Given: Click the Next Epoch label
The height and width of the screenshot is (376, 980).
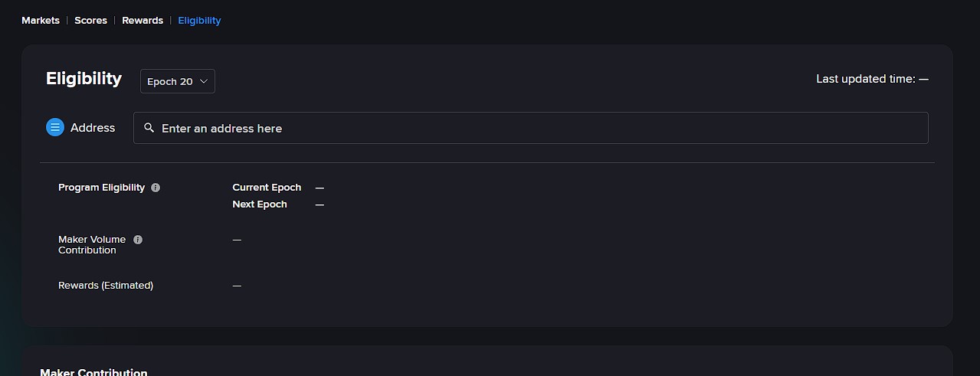Looking at the screenshot, I should tap(260, 204).
